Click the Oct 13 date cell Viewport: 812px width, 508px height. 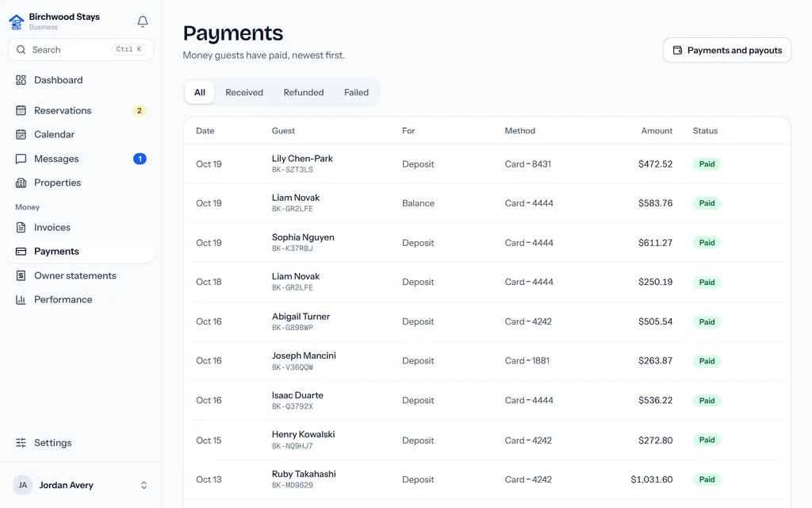209,479
